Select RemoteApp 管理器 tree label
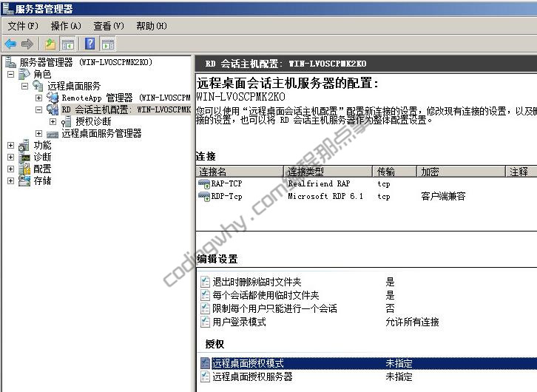 126,98
